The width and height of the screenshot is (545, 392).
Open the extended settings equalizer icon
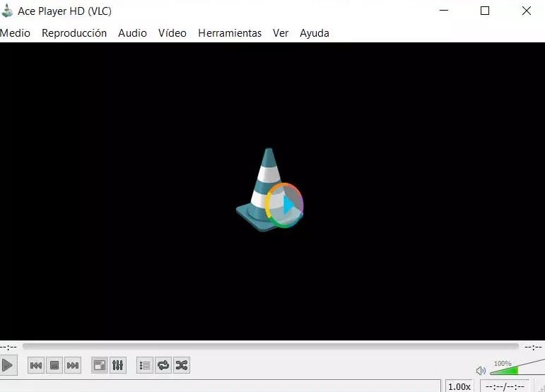click(x=117, y=365)
